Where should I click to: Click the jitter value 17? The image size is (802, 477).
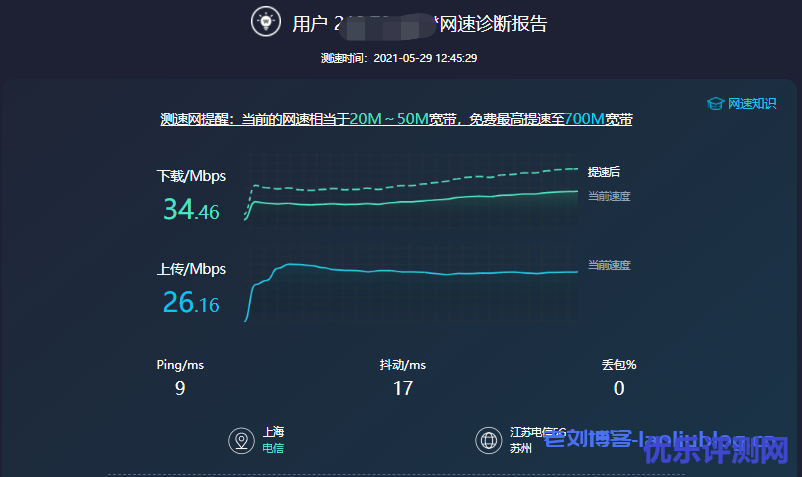(403, 389)
